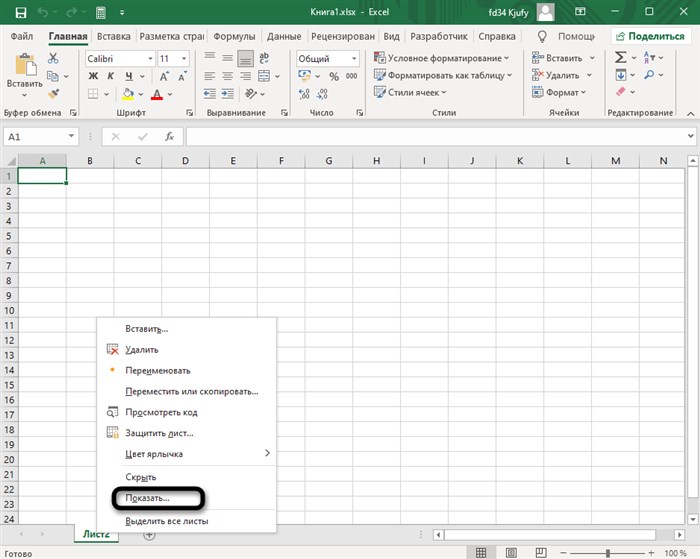Screen dimensions: 700x559
Task: Align text left in the cell
Action: point(209,76)
